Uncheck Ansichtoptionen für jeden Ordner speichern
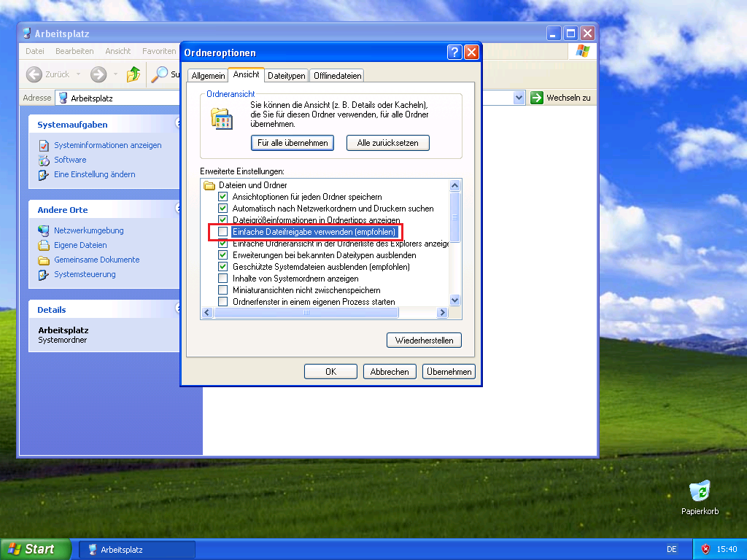This screenshot has width=747, height=560. pyautogui.click(x=223, y=197)
